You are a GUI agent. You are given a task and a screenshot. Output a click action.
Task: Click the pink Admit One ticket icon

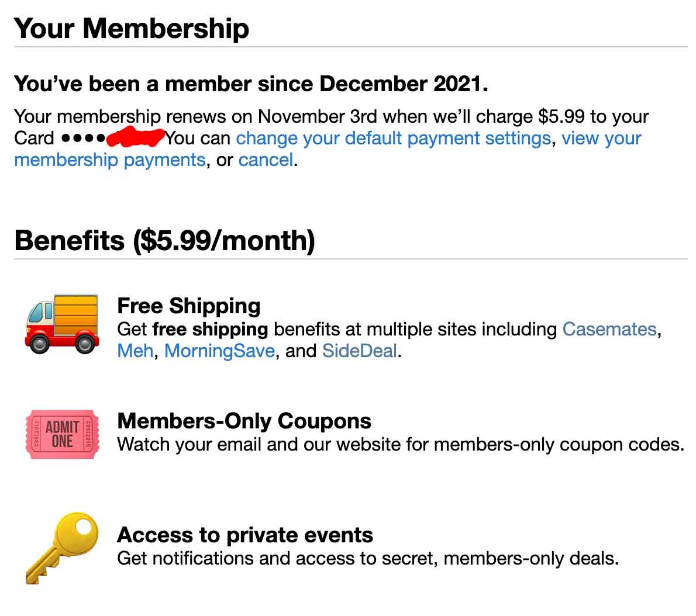(x=61, y=434)
